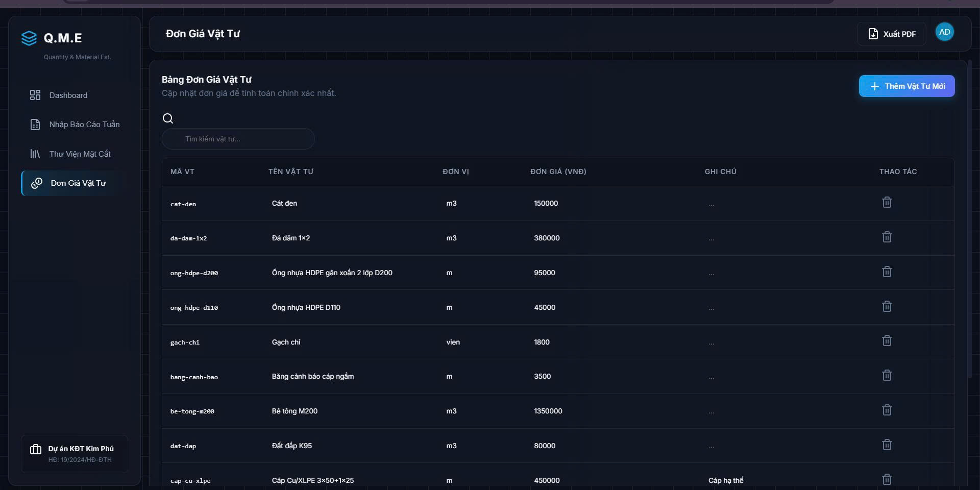
Task: Click the Cát đen material name
Action: click(x=284, y=203)
